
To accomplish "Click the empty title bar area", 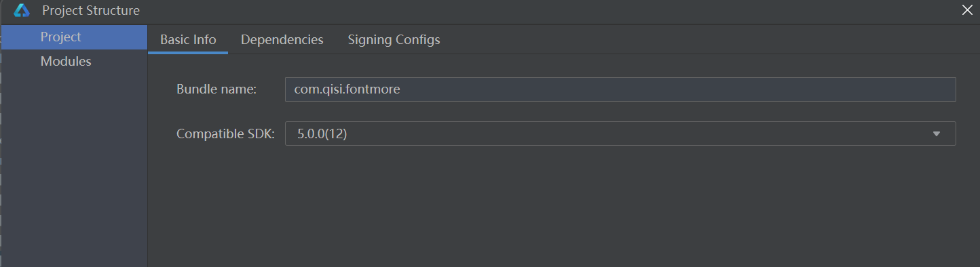I will (x=543, y=11).
